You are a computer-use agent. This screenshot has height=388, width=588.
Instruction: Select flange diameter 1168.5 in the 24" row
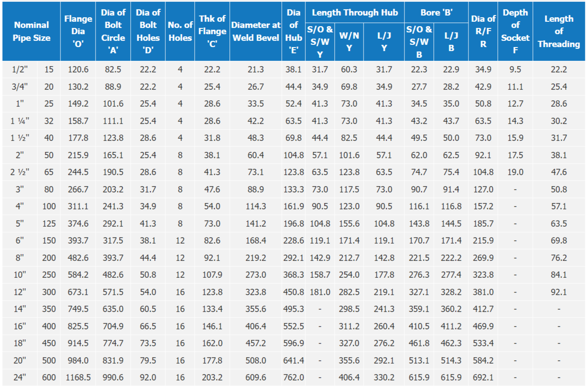pyautogui.click(x=78, y=378)
